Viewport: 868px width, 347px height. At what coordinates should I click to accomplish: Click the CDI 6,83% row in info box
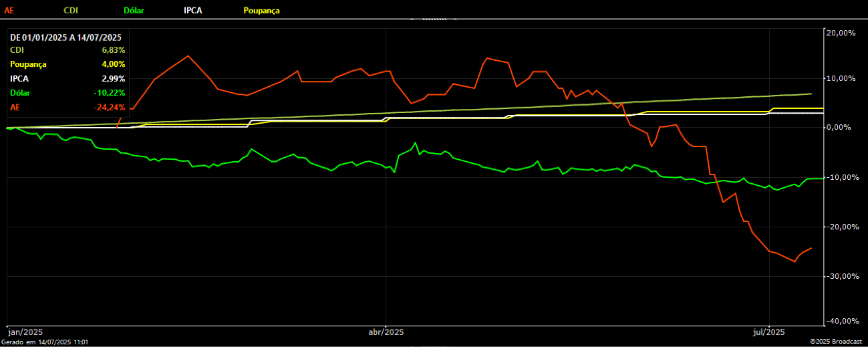tap(67, 50)
